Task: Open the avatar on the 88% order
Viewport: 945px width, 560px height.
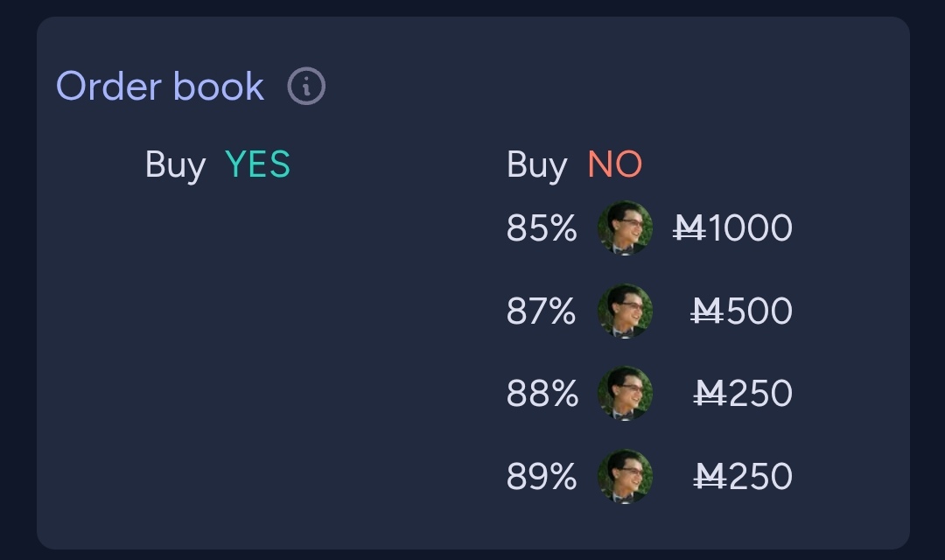Action: pos(625,394)
